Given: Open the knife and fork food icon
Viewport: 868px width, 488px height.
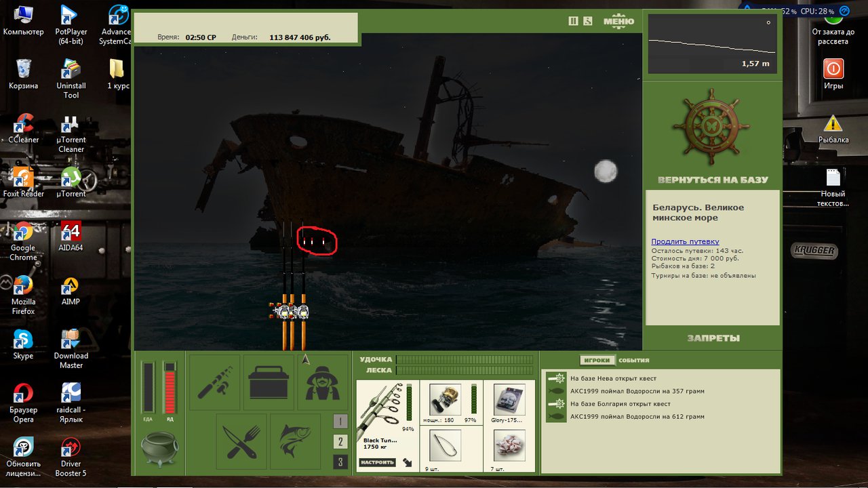Looking at the screenshot, I should click(241, 442).
